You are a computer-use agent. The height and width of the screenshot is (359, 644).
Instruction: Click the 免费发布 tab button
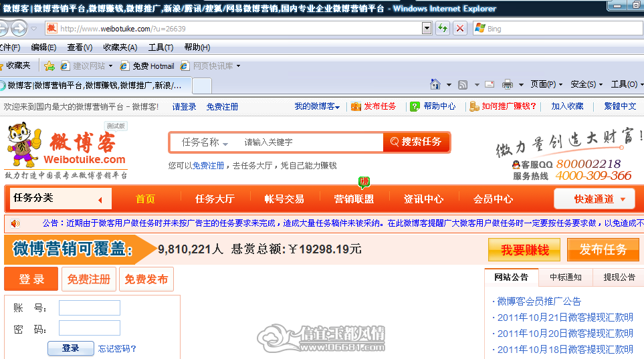(x=146, y=279)
